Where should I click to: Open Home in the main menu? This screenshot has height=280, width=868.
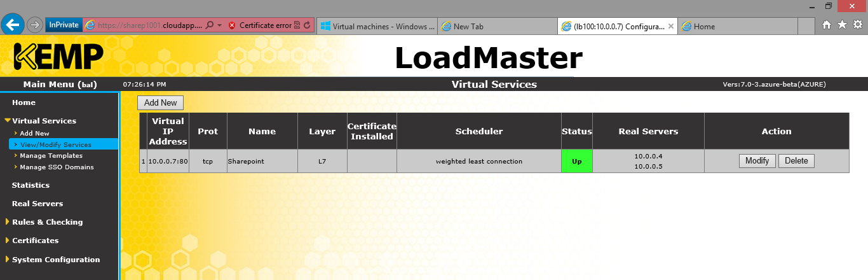coord(24,102)
